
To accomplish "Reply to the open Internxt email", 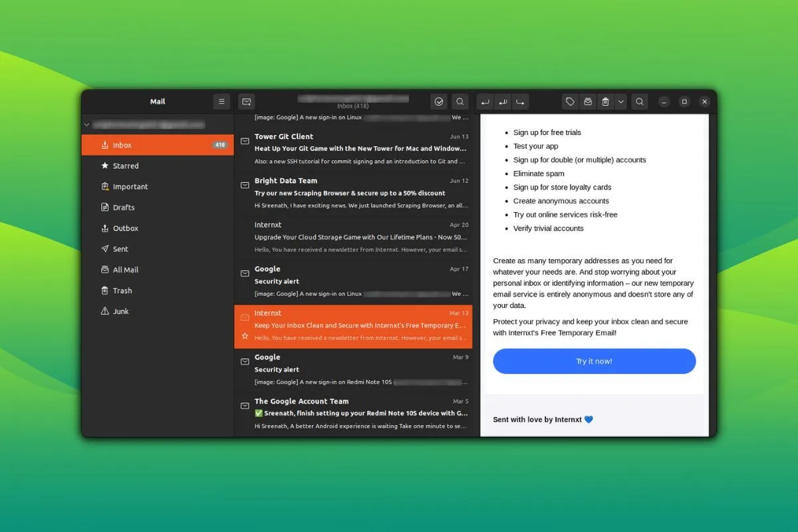I will tap(485, 101).
